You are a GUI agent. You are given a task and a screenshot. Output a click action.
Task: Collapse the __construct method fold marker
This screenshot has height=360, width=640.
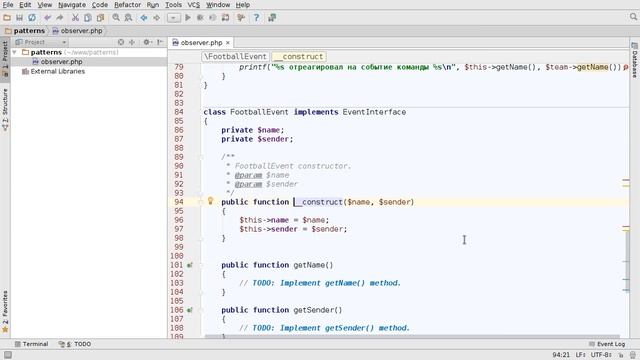(x=201, y=202)
